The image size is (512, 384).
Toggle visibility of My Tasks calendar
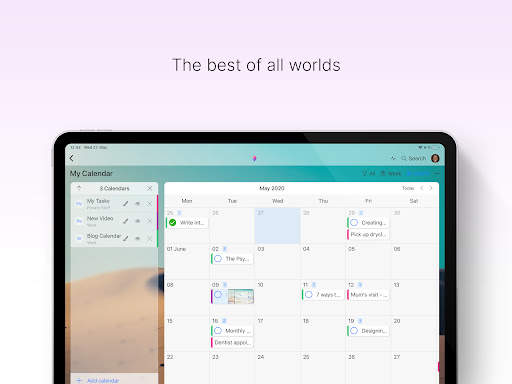pyautogui.click(x=137, y=203)
